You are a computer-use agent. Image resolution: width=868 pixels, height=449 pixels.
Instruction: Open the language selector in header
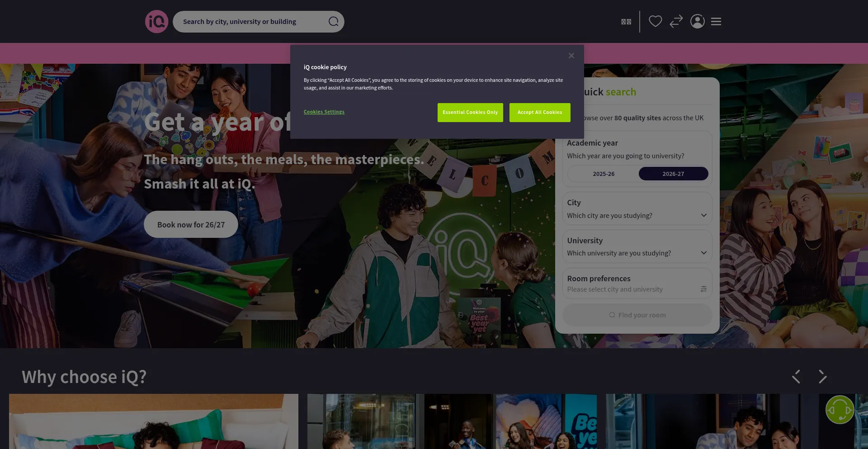pyautogui.click(x=626, y=22)
